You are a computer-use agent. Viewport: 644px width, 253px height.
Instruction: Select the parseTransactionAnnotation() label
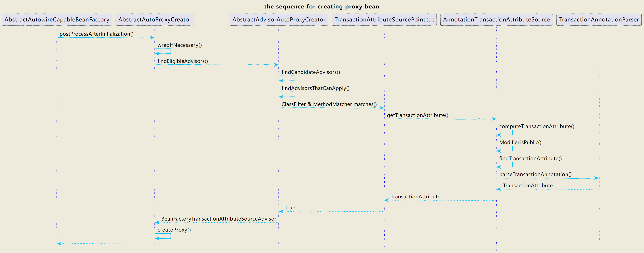(536, 174)
